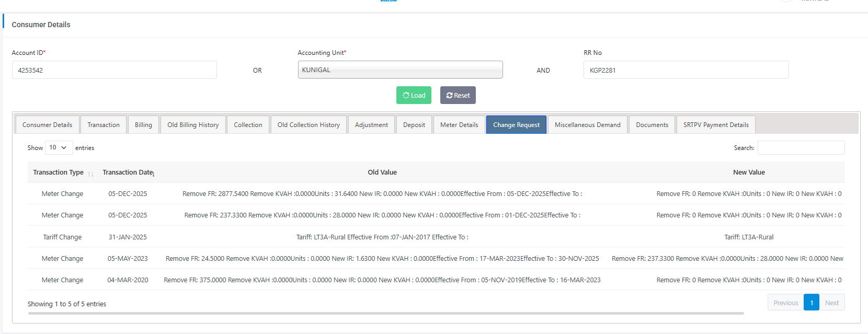Screen dimensions: 868x334
Task: Click the Showing 1 to 5 entries text
Action: (x=67, y=304)
